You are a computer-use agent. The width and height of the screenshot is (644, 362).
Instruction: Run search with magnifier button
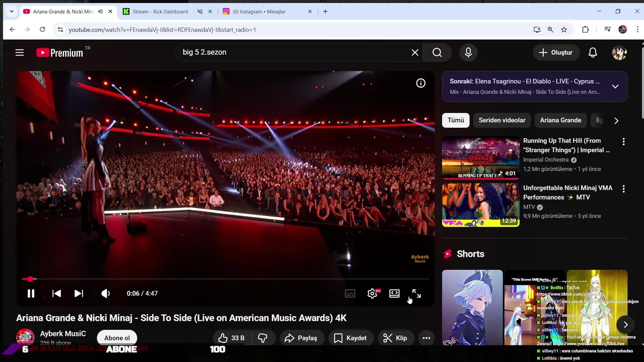(437, 52)
